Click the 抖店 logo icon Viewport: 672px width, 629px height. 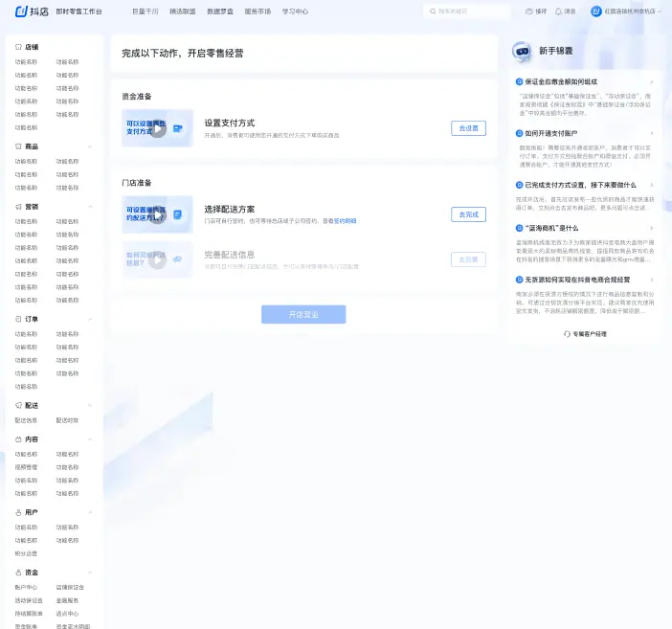click(21, 11)
